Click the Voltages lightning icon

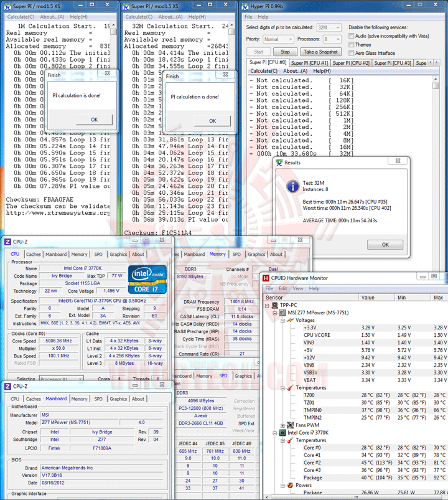coord(290,320)
